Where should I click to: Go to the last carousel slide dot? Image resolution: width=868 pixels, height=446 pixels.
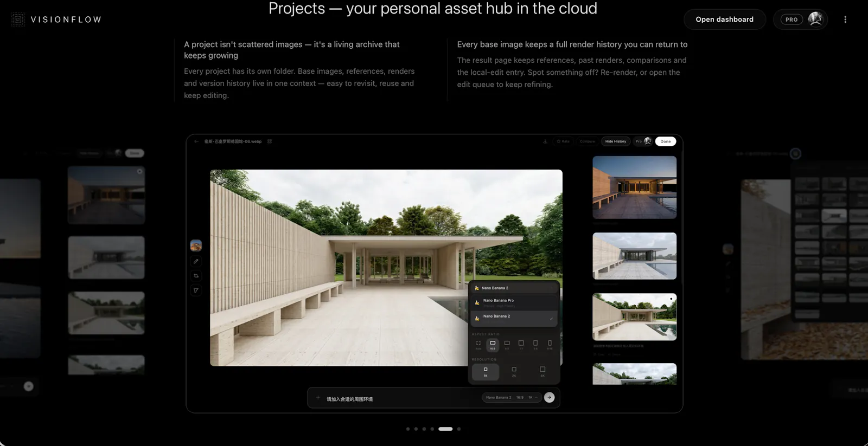point(459,429)
